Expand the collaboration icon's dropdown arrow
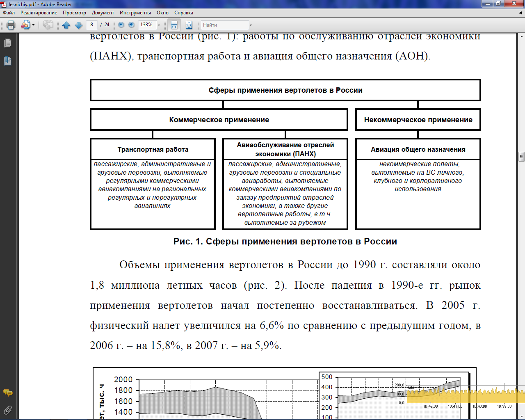This screenshot has width=525, height=420. point(33,25)
